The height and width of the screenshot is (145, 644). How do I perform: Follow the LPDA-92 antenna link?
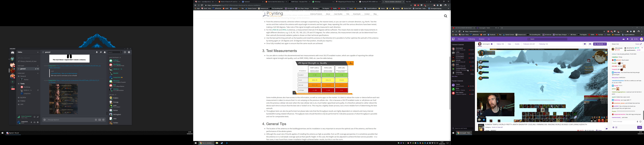(275, 30)
